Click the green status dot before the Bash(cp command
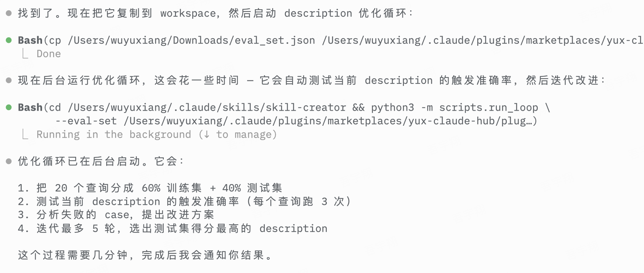 [9, 40]
